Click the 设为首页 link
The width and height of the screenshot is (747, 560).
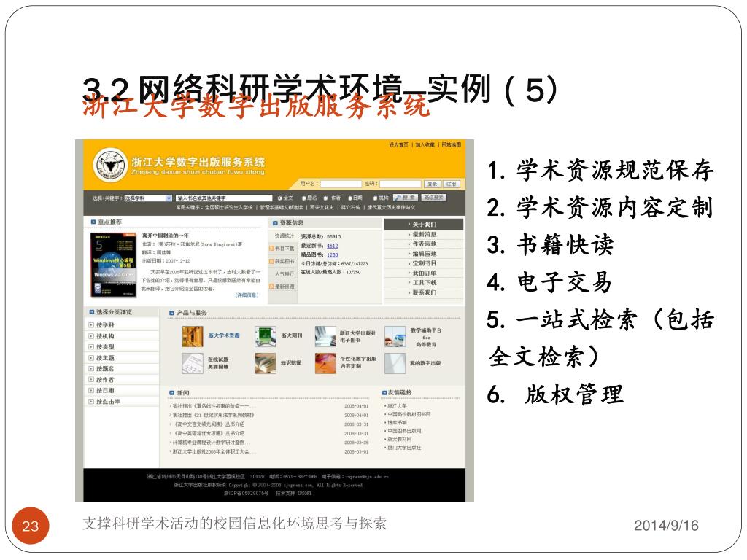pyautogui.click(x=399, y=145)
